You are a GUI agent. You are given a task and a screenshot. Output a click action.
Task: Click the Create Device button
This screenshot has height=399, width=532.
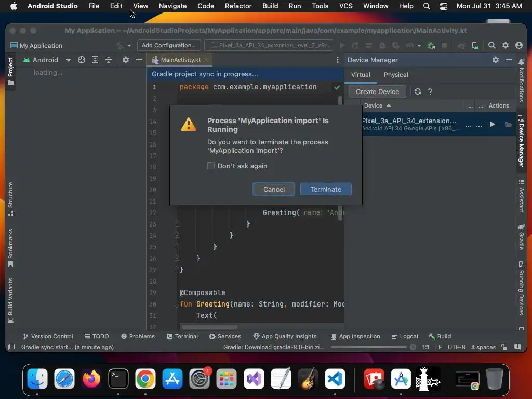click(x=377, y=91)
